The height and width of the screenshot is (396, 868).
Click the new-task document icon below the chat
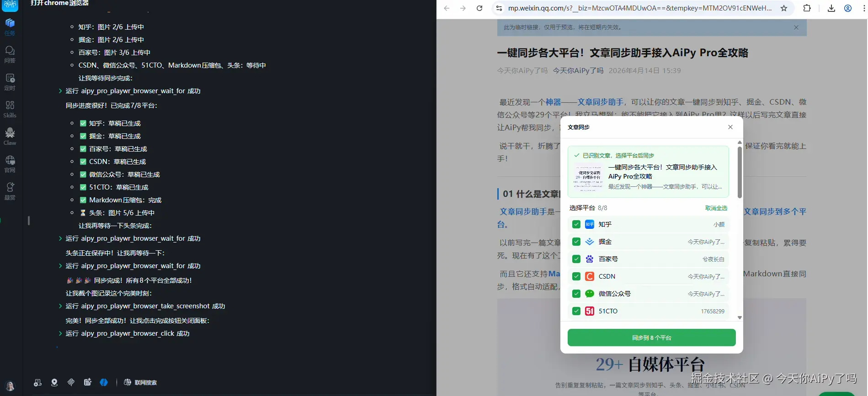37,382
